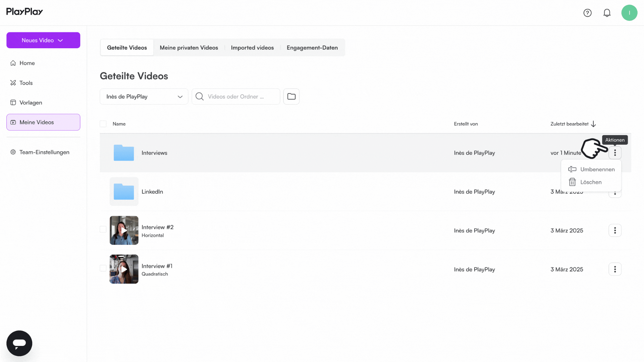Click the Horizontal format label

[x=153, y=235]
